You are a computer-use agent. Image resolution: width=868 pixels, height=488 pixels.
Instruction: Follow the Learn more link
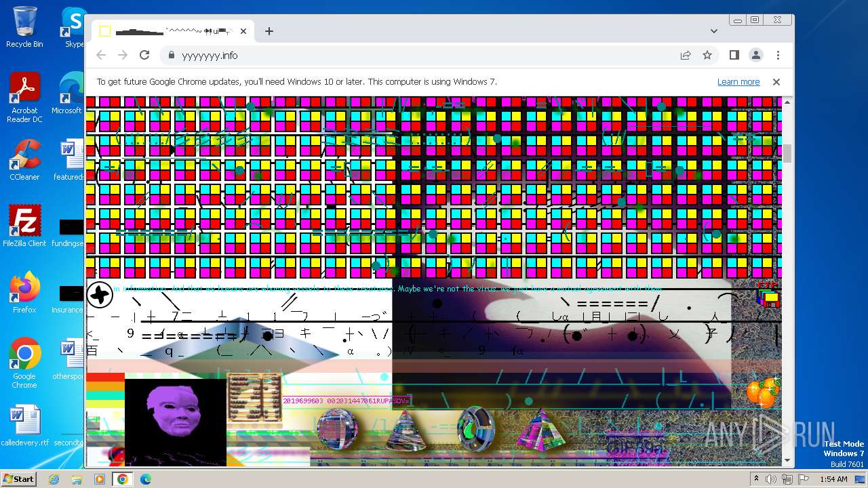tap(738, 81)
